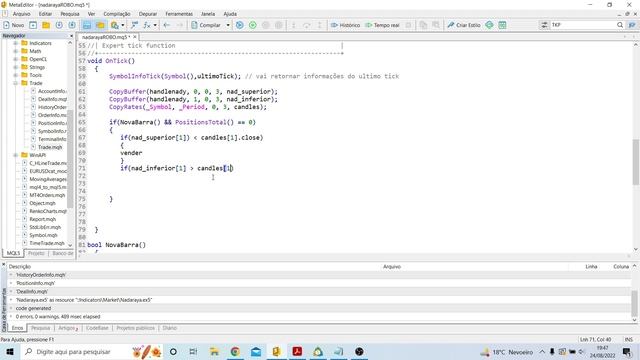This screenshot has width=640, height=360.
Task: Expand the Tools folder
Action: 16,75
